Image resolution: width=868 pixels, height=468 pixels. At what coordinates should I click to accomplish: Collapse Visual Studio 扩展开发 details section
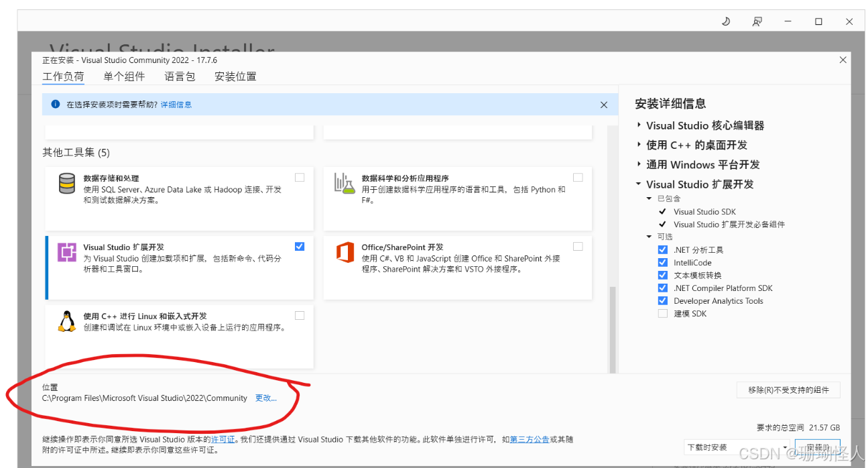pyautogui.click(x=639, y=184)
